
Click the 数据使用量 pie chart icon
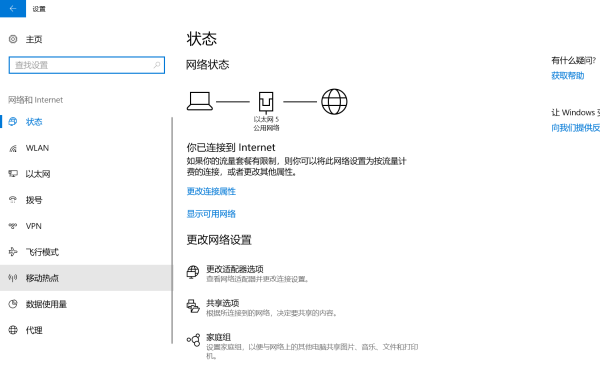pyautogui.click(x=13, y=304)
